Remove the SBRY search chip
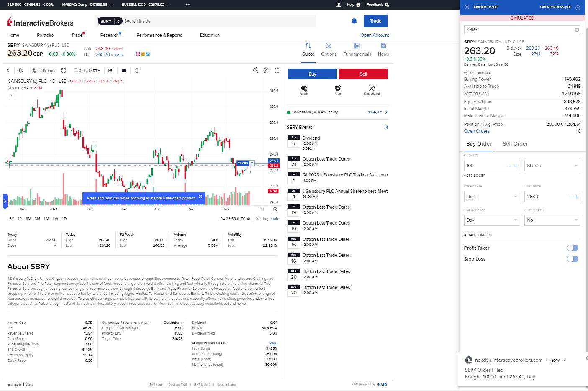 (118, 21)
